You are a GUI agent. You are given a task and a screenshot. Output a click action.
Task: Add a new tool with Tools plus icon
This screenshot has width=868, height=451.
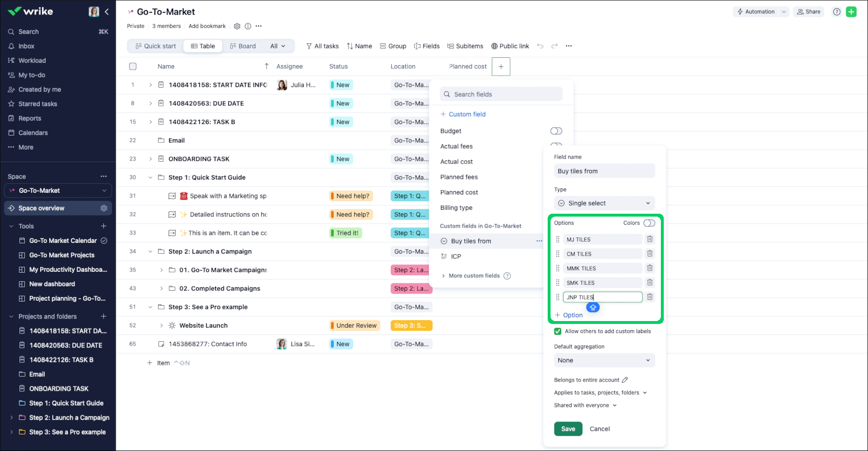coord(104,226)
